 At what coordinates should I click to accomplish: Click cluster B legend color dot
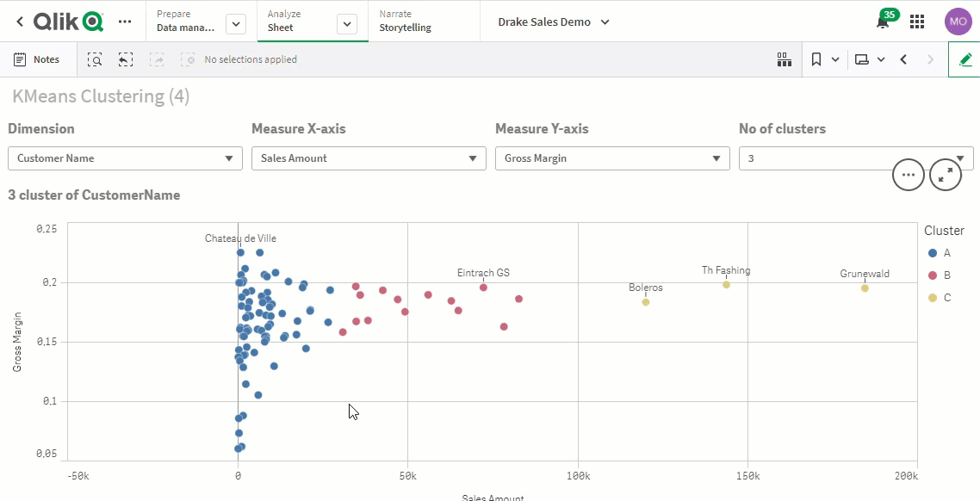932,275
